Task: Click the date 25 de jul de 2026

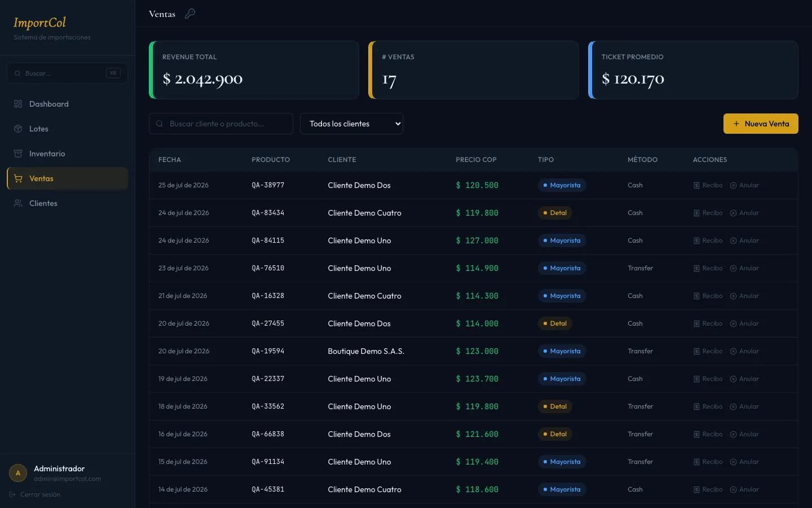Action: pos(183,185)
